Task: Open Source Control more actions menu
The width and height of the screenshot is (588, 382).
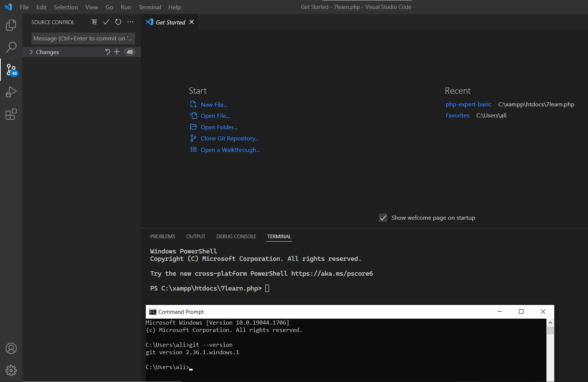Action: (x=130, y=22)
